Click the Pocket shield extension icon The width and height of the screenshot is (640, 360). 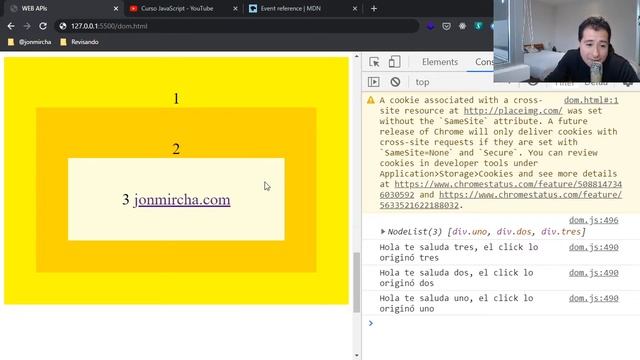coord(447,26)
